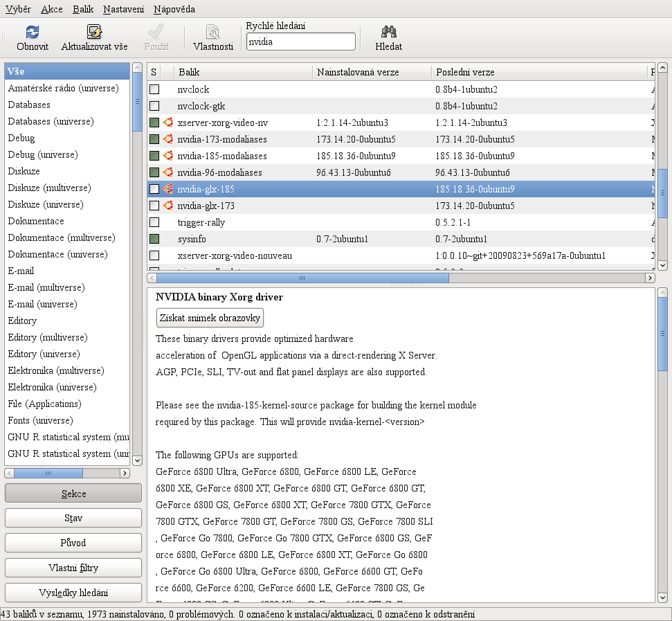Click Ubuntu logo beside nvidia-glx-185

168,189
